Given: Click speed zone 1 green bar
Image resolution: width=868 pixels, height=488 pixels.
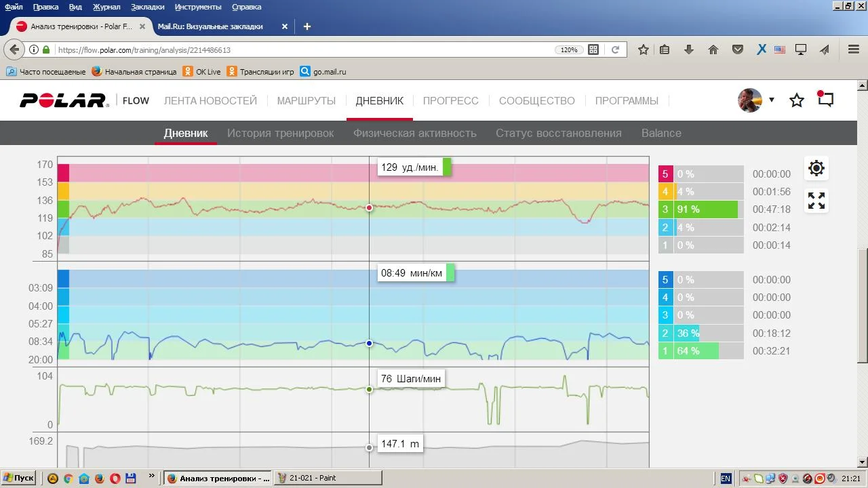Looking at the screenshot, I should click(696, 351).
